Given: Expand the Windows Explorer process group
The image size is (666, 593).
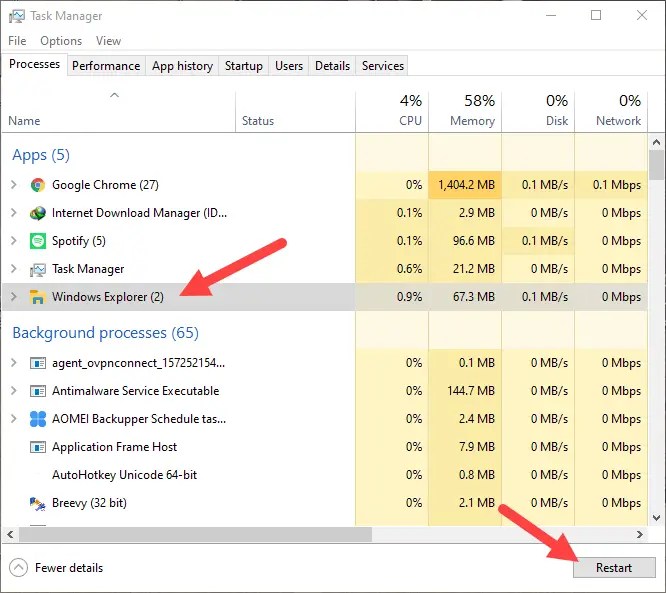Looking at the screenshot, I should pyautogui.click(x=14, y=296).
